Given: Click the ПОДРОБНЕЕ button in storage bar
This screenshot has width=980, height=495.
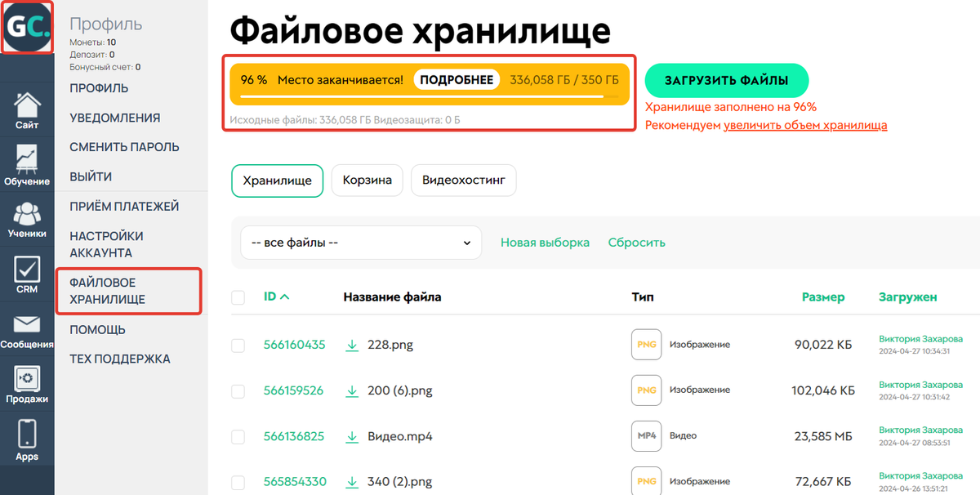Looking at the screenshot, I should pos(457,79).
